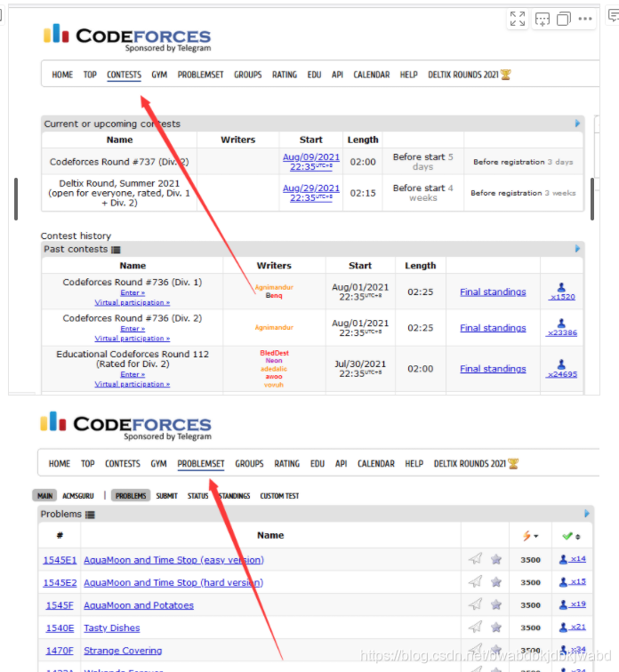Viewport: 619px width, 672px height.
Task: Click participant icon for Round #736 Div. 1
Action: click(561, 287)
